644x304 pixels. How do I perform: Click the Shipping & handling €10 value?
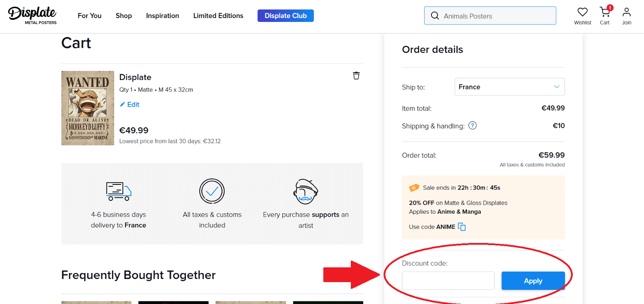click(x=559, y=126)
